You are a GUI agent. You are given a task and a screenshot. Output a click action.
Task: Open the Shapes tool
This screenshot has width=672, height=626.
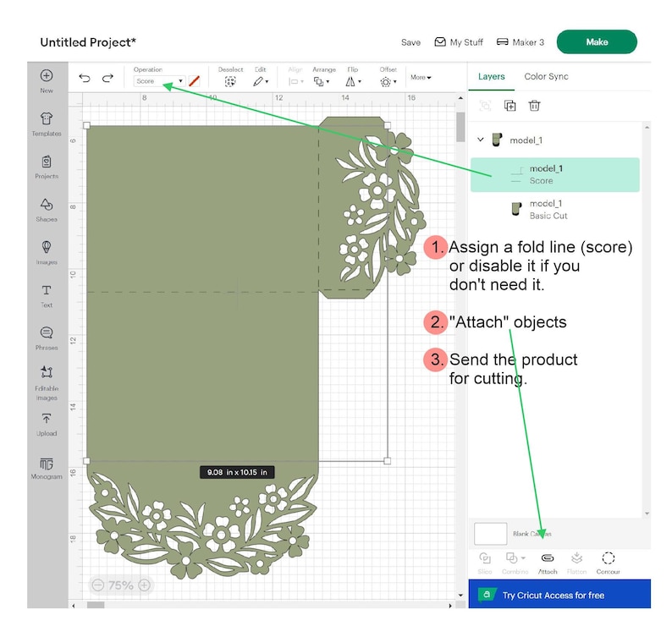click(x=47, y=210)
